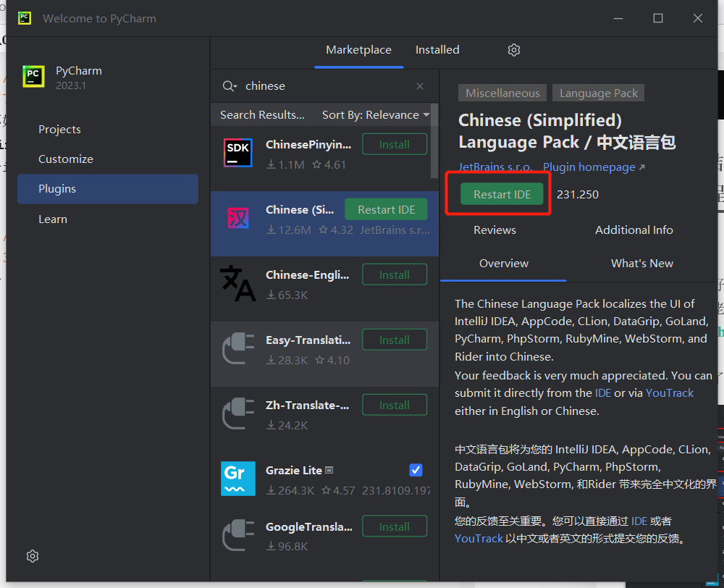Clear the plugin search text
724x588 pixels.
pyautogui.click(x=420, y=86)
